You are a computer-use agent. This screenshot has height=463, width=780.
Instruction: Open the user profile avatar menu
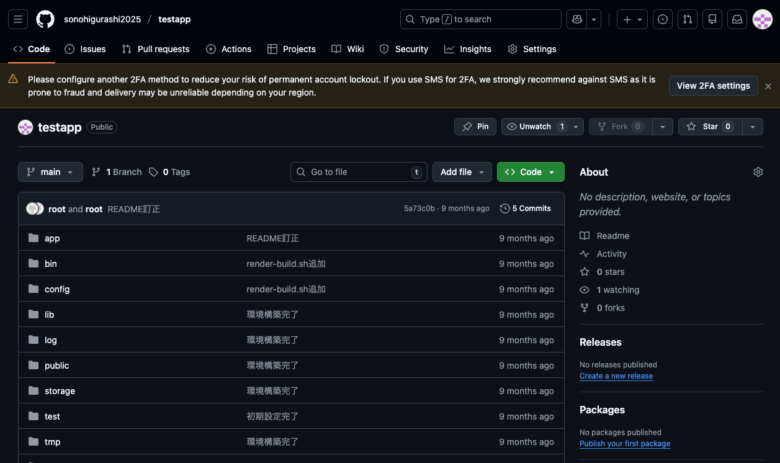[x=762, y=19]
